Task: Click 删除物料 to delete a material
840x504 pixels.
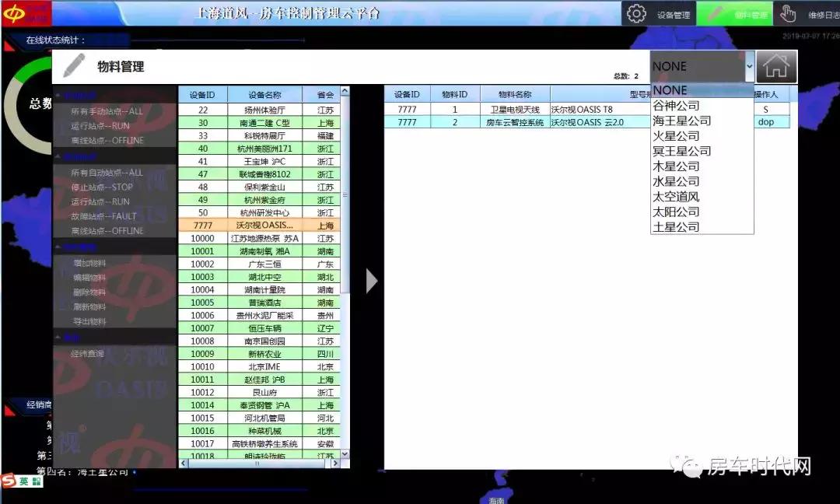Action: (89, 292)
